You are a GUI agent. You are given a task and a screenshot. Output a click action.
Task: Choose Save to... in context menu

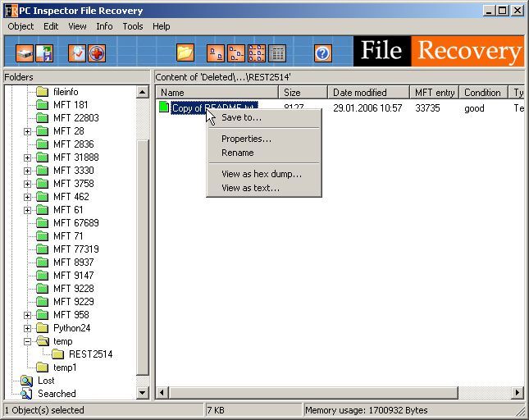coord(264,117)
